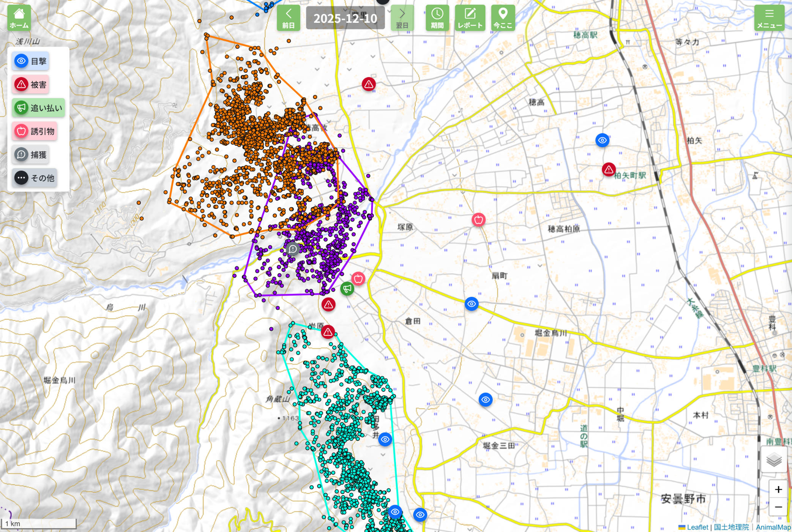Go to the previous day
The width and height of the screenshot is (792, 532).
tap(288, 18)
